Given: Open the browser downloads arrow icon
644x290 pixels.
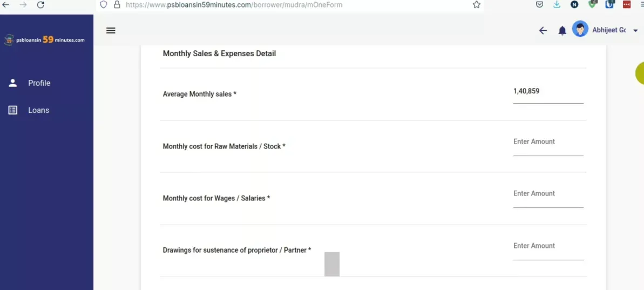Looking at the screenshot, I should (557, 5).
